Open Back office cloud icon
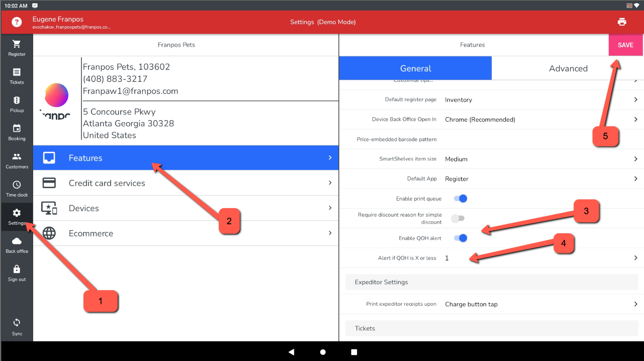644x361 pixels. pyautogui.click(x=17, y=241)
